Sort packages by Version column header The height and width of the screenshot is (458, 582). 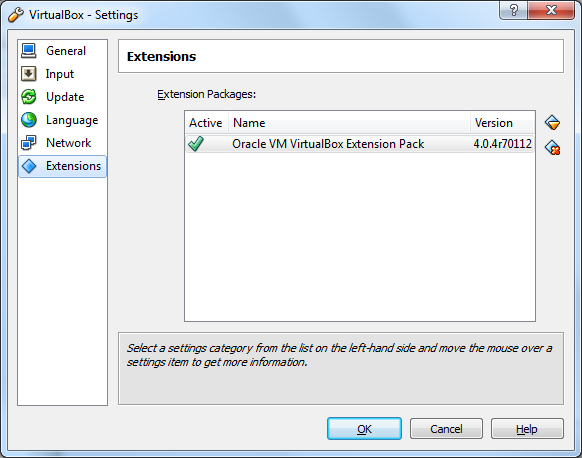pos(502,123)
